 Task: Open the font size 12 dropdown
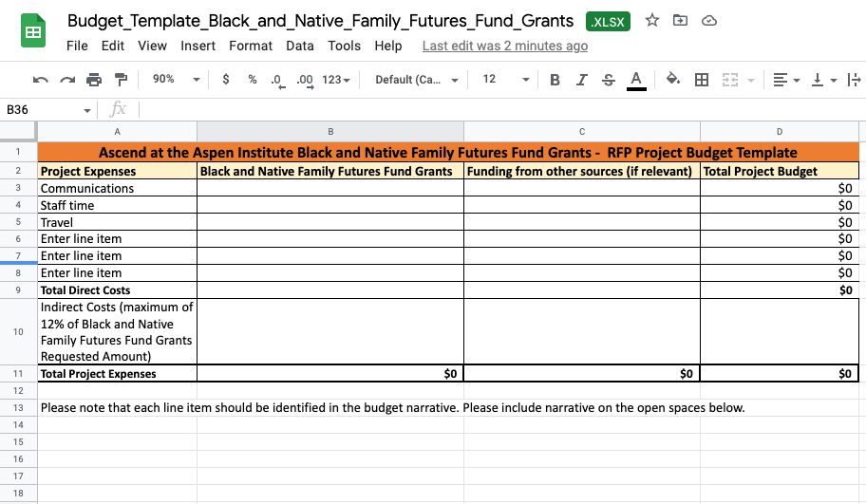pos(505,80)
